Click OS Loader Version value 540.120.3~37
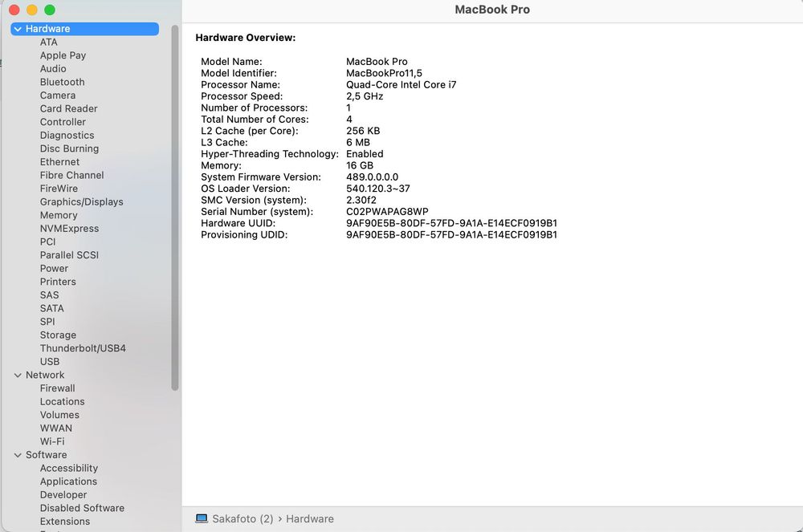This screenshot has width=803, height=532. pyautogui.click(x=378, y=189)
